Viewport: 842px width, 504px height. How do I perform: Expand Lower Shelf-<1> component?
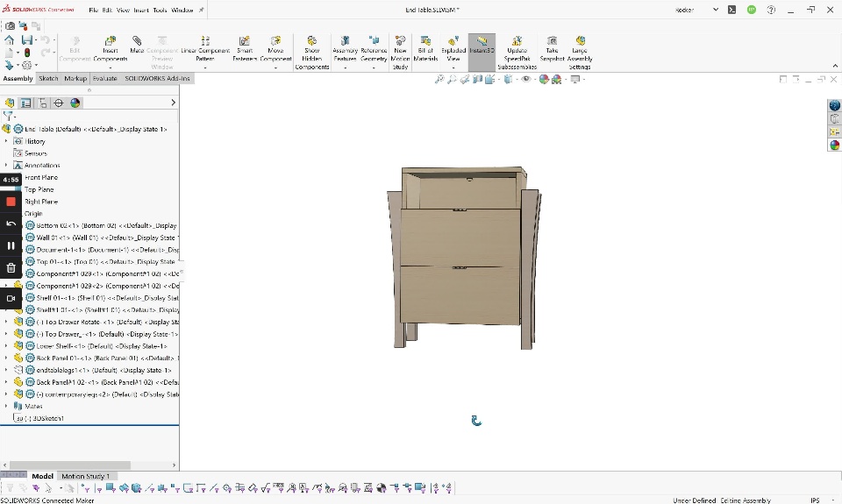click(6, 346)
